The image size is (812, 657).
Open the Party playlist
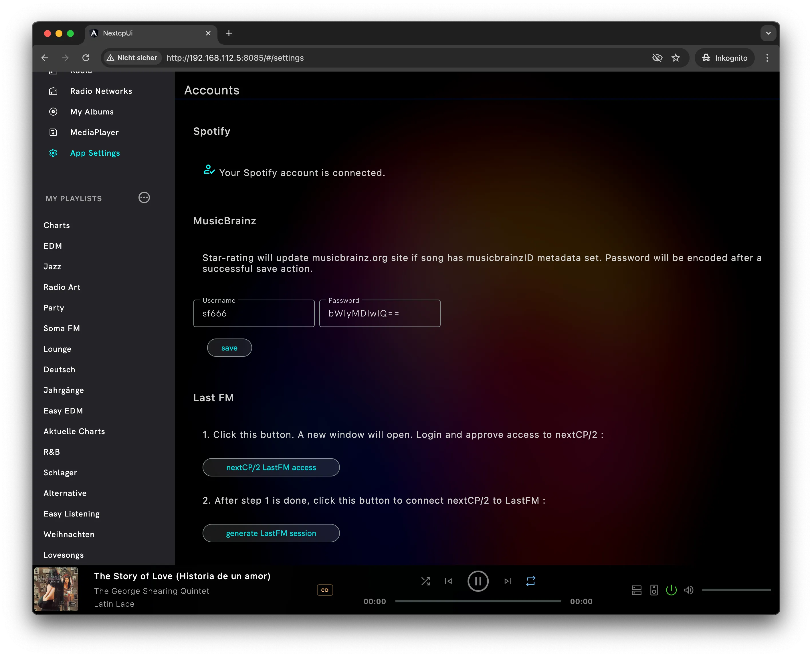(54, 308)
